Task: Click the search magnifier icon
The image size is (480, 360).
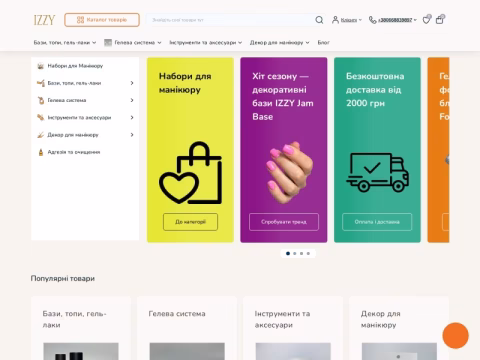Action: pos(319,20)
